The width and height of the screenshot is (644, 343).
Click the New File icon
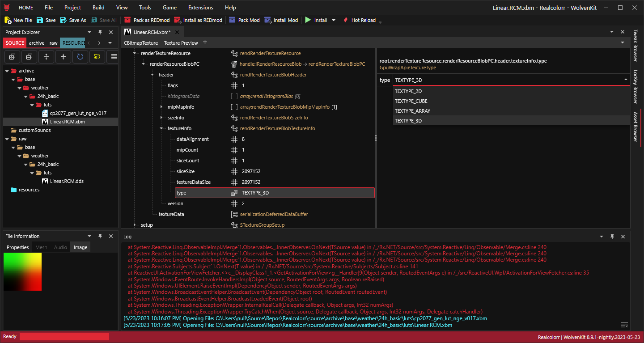click(8, 20)
